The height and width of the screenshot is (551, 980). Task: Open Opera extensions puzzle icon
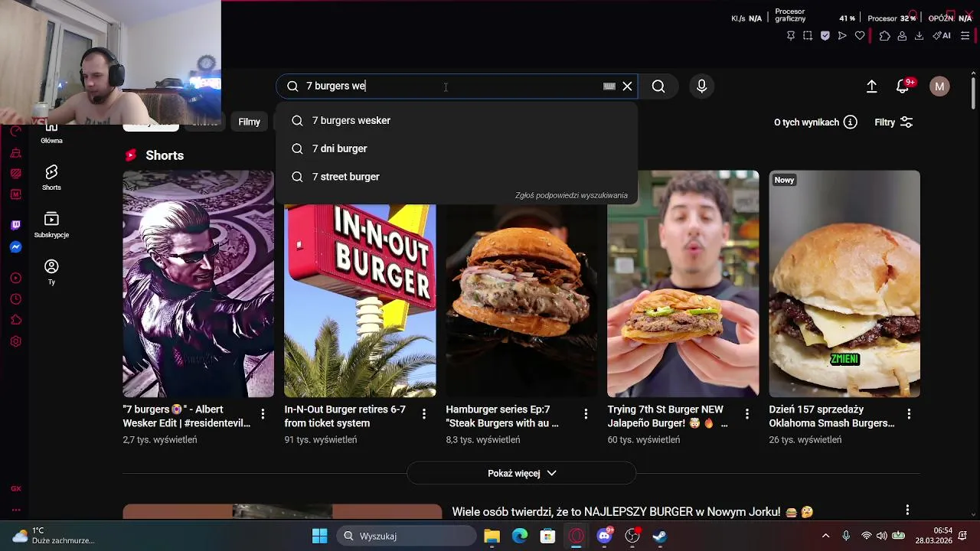(884, 36)
